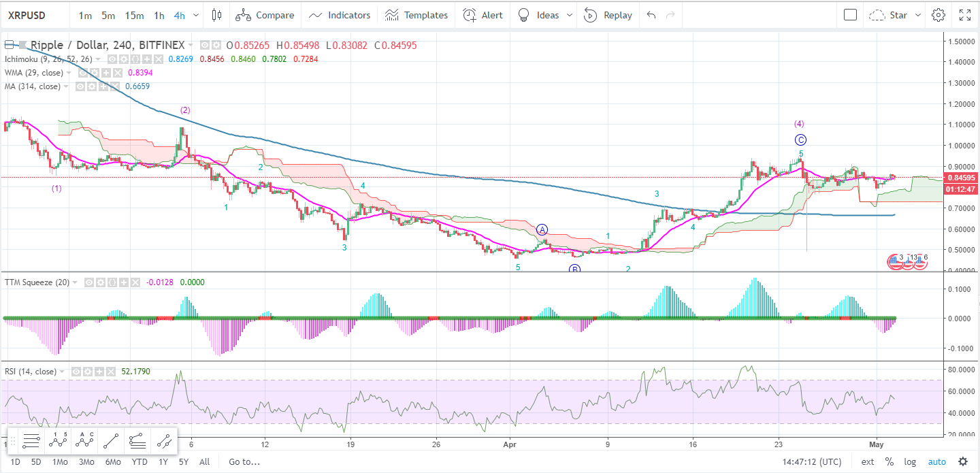Click the YTD range button
This screenshot has width=980, height=473.
[139, 461]
